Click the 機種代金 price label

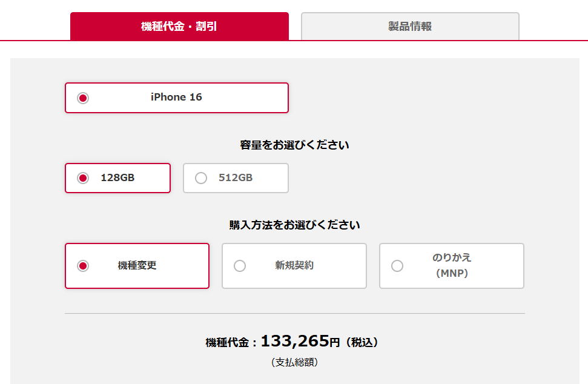[x=227, y=343]
